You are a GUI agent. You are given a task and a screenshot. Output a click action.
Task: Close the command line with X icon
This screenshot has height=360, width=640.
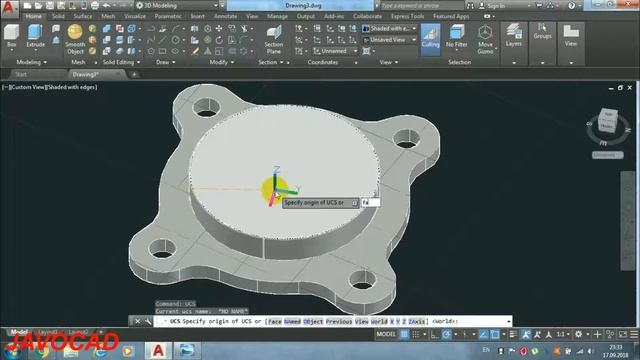point(138,321)
